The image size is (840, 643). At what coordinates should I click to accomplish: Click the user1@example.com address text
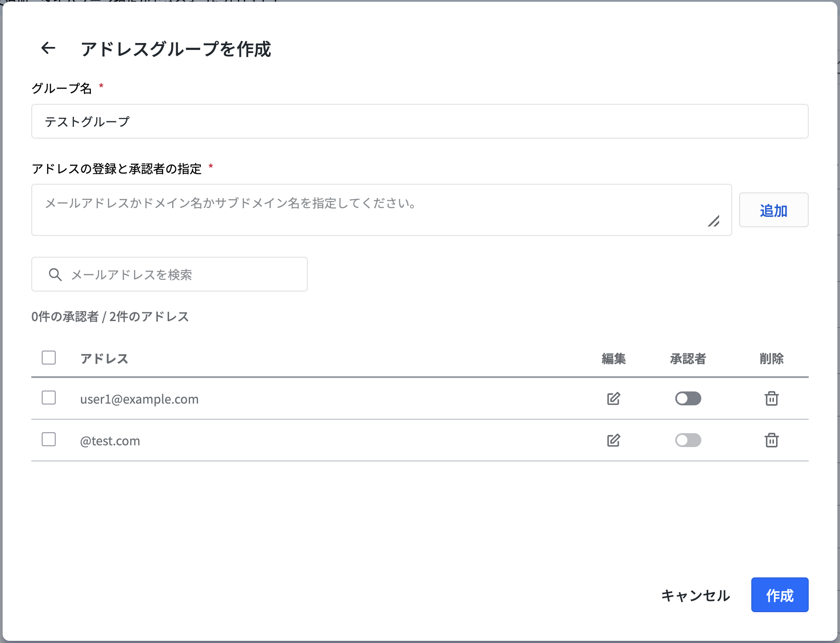click(x=139, y=399)
